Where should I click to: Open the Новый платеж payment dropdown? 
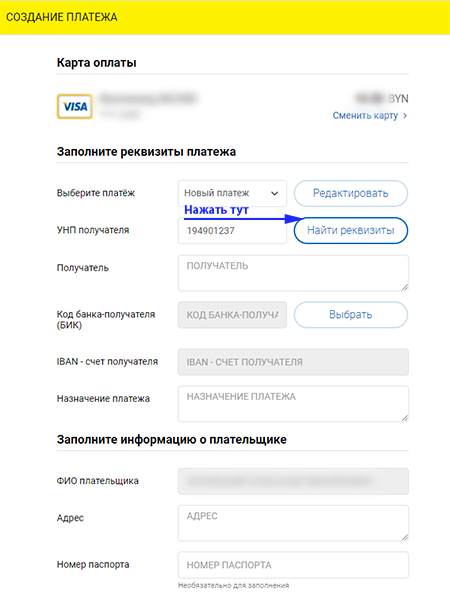[232, 193]
